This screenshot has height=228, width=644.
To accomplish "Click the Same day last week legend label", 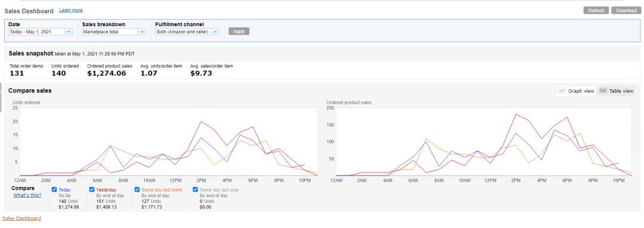I will [162, 190].
